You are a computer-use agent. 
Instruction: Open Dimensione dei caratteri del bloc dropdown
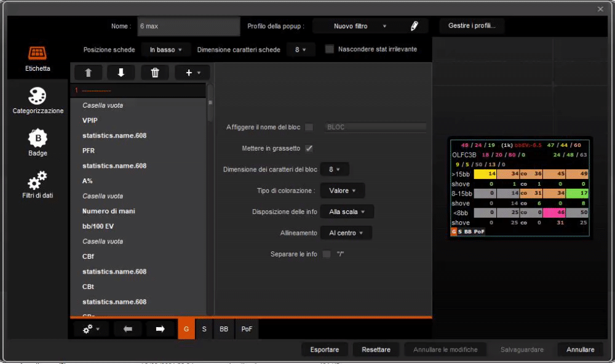335,170
